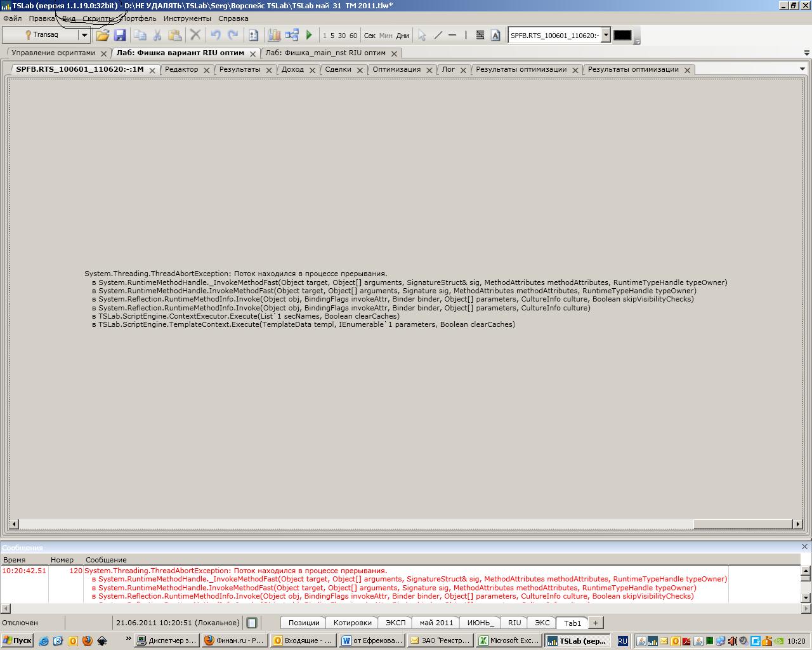Open the Портфель menu
812x650 pixels.
click(138, 18)
